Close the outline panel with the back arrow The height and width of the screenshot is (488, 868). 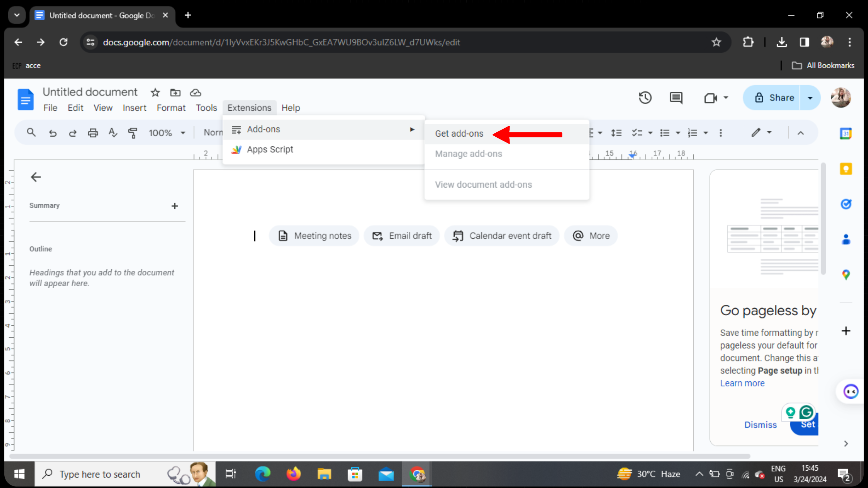tap(36, 177)
